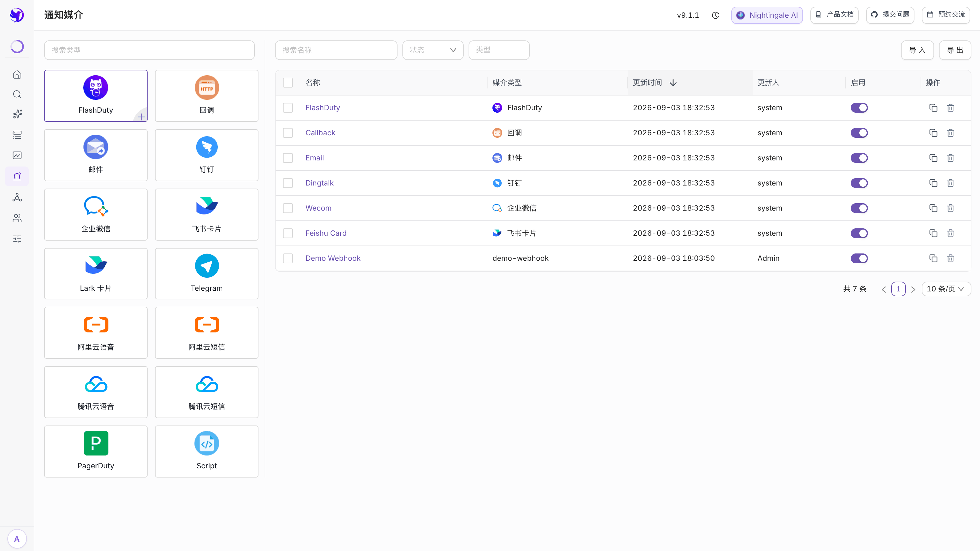Screen dimensions: 980x551
Task: Open the Feishu Card name link
Action: [326, 233]
